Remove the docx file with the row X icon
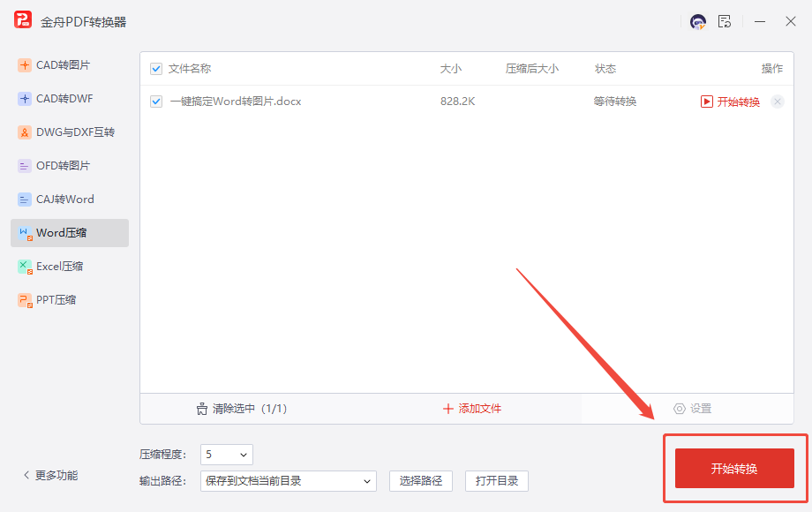Viewport: 812px width, 512px height. (778, 102)
